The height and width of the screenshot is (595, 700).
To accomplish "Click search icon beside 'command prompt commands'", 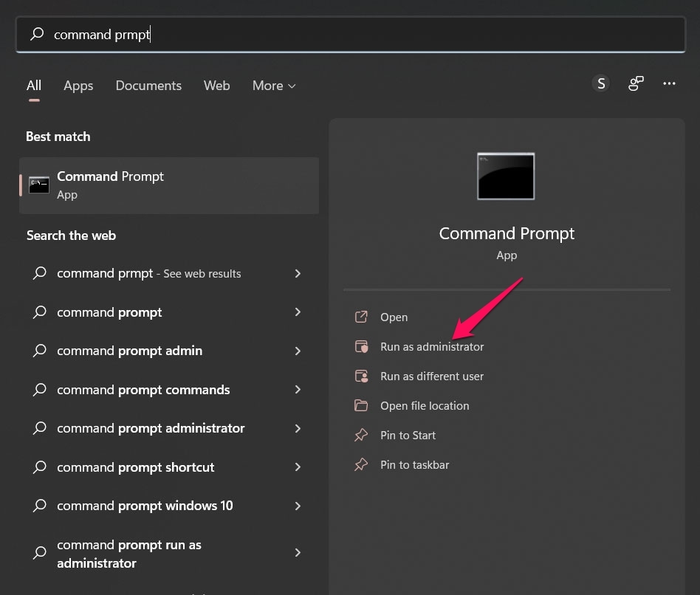I will 40,389.
